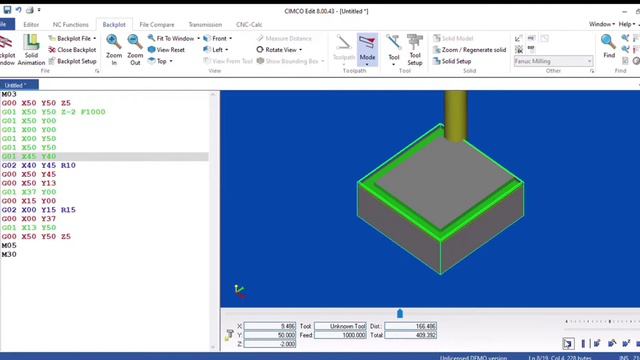Viewport: 640px width, 360px height.
Task: Click the playback button with cursor focus
Action: pyautogui.click(x=568, y=343)
